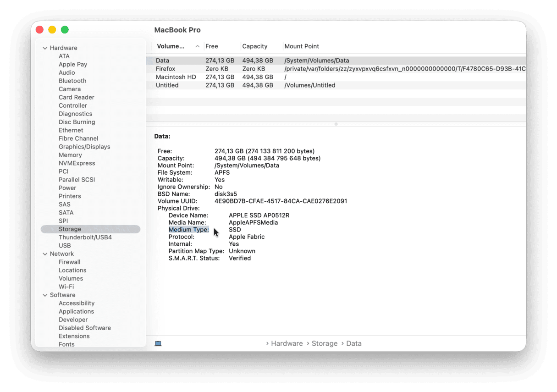Select Printers in the sidebar
This screenshot has width=557, height=392.
[x=70, y=197]
